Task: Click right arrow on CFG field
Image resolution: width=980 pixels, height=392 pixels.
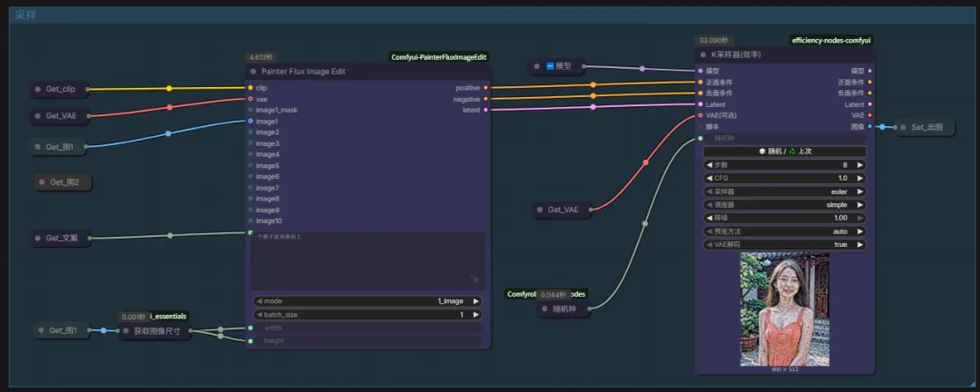Action: (x=860, y=178)
